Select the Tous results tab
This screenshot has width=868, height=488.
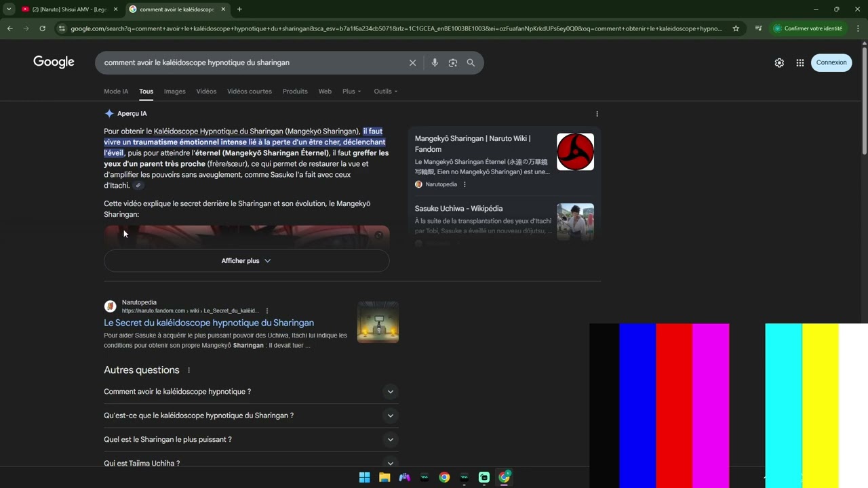point(146,91)
